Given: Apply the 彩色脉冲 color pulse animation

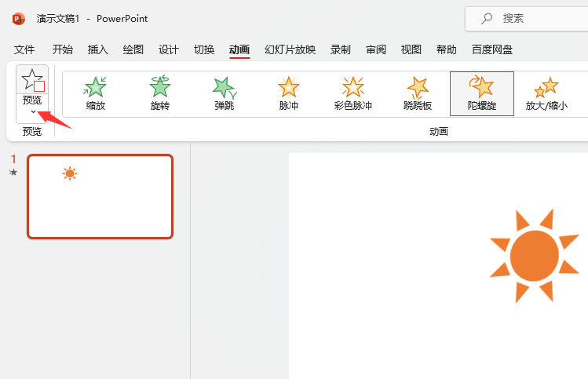Looking at the screenshot, I should [x=352, y=93].
